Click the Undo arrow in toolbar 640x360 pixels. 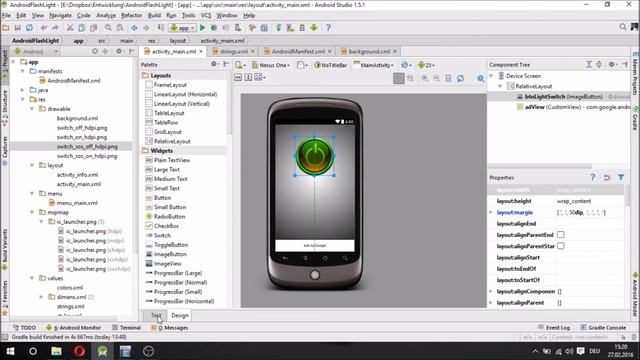44,28
